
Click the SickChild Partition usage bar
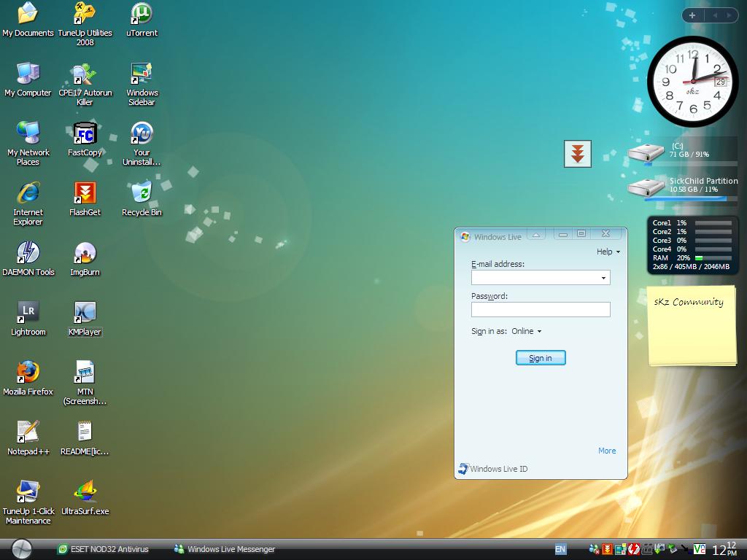point(691,198)
